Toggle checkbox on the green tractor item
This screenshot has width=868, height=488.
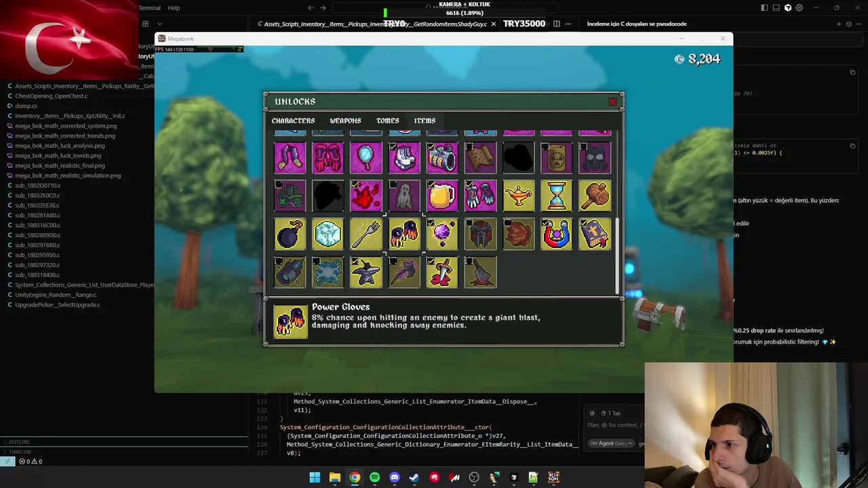[279, 184]
